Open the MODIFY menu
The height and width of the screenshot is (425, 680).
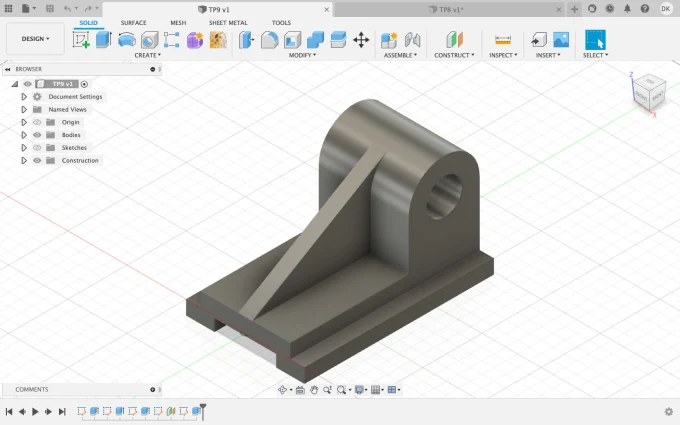point(301,56)
